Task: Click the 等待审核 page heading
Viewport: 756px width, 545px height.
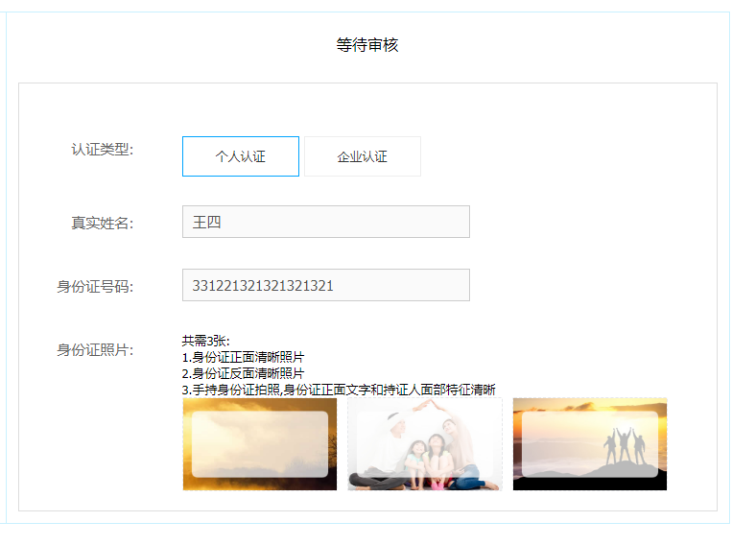Action: pyautogui.click(x=366, y=45)
